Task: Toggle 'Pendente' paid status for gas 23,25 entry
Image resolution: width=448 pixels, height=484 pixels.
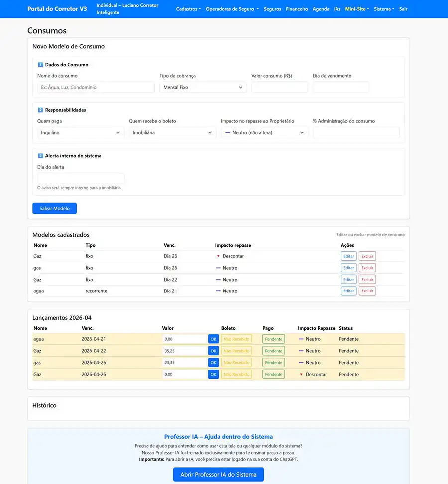Action: click(273, 363)
